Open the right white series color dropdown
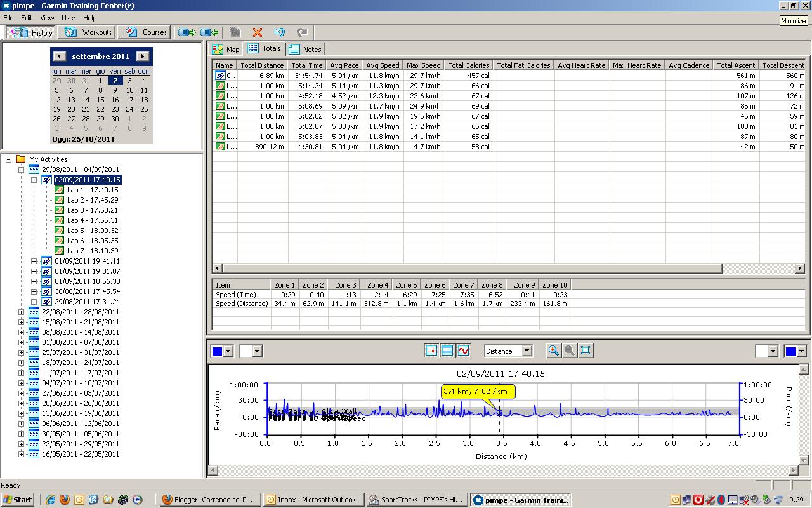812x508 pixels. point(773,351)
